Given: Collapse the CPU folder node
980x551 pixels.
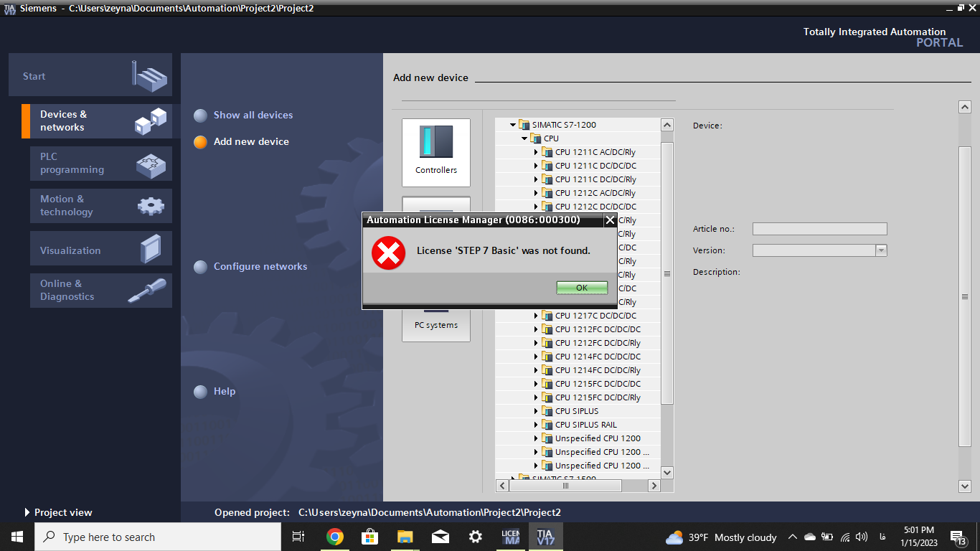Looking at the screenshot, I should (524, 138).
